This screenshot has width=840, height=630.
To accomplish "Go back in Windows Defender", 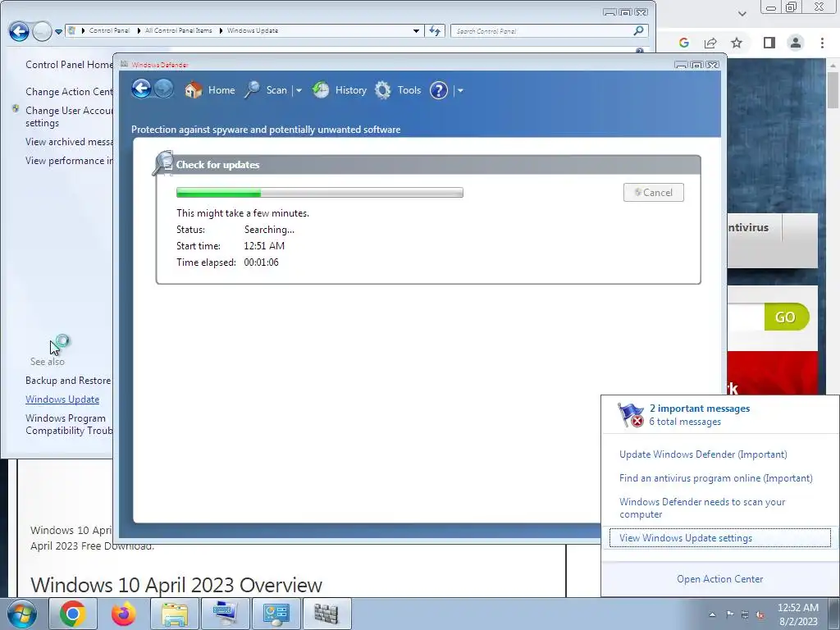I will pos(141,89).
